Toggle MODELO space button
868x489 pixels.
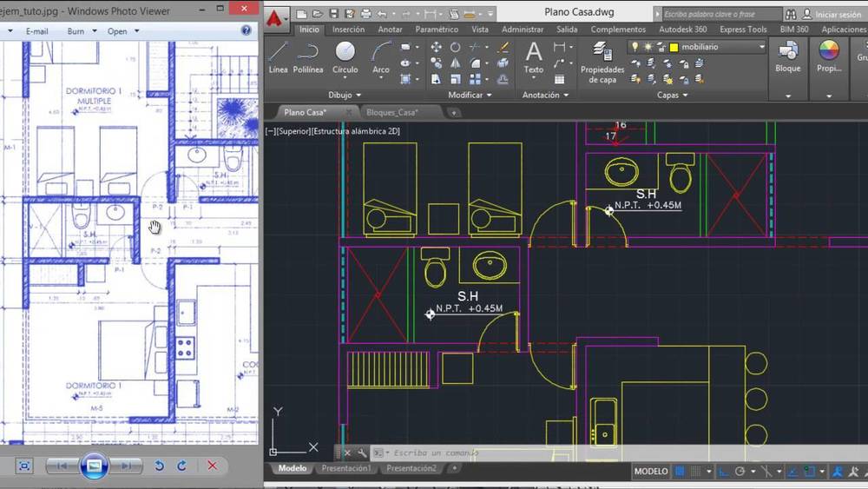tap(650, 472)
